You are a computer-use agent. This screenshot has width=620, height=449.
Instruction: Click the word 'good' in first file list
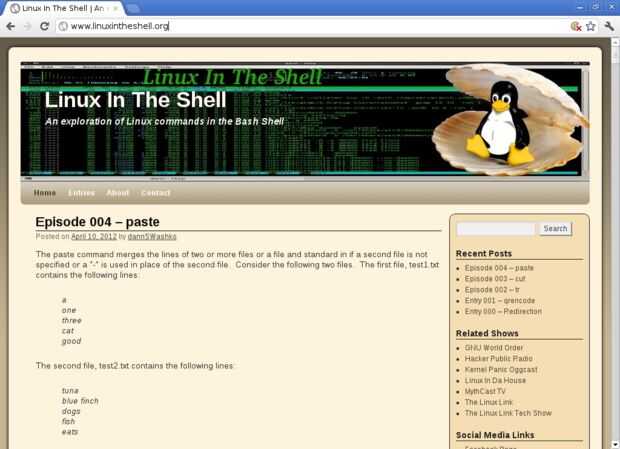pos(71,341)
